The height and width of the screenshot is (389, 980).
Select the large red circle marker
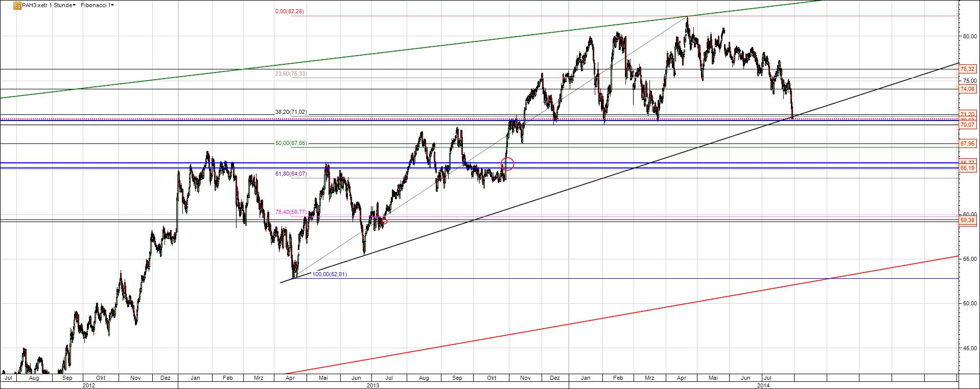(x=508, y=164)
